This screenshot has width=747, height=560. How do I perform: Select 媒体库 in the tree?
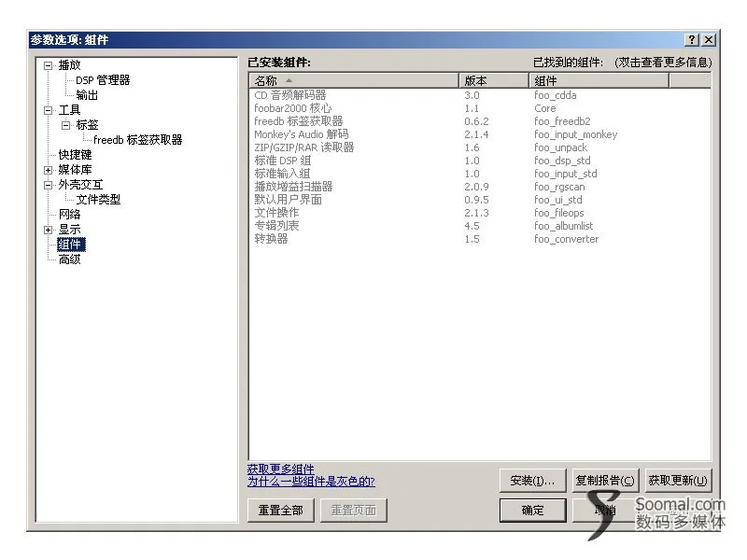pos(75,170)
